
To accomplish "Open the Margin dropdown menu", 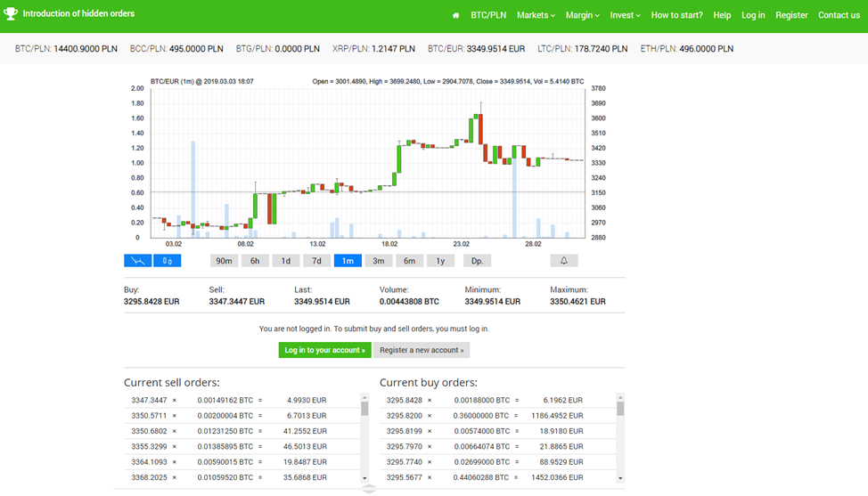I will [582, 15].
